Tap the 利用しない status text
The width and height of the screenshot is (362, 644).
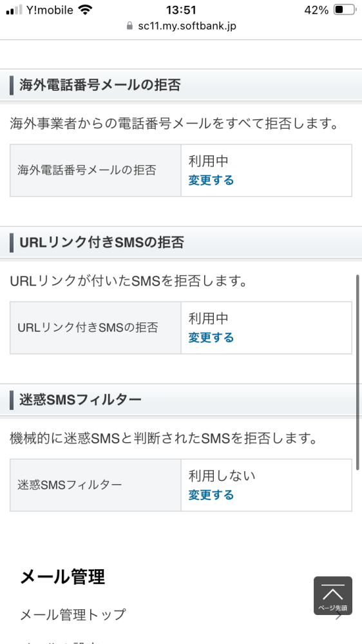(222, 476)
